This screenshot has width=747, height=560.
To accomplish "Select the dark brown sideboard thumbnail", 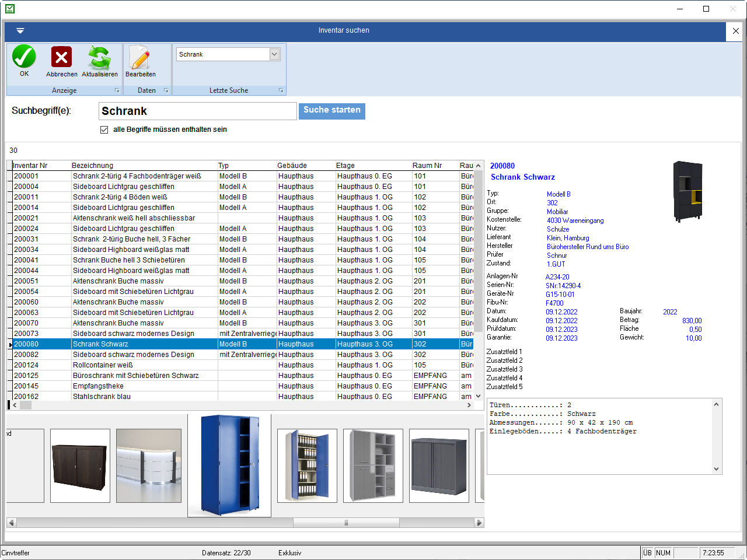I will point(80,466).
